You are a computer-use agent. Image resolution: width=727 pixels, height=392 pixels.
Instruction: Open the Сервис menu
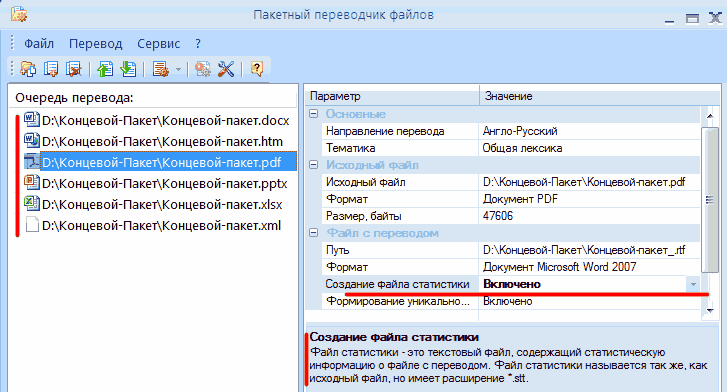point(159,44)
